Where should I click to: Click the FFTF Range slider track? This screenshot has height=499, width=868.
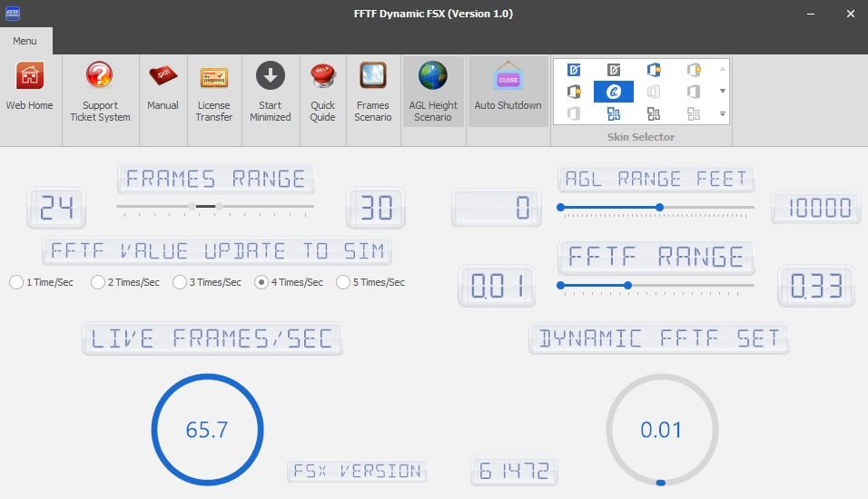[690, 285]
